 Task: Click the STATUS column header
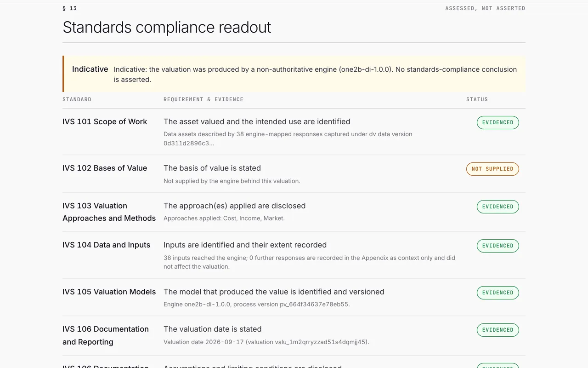[477, 99]
